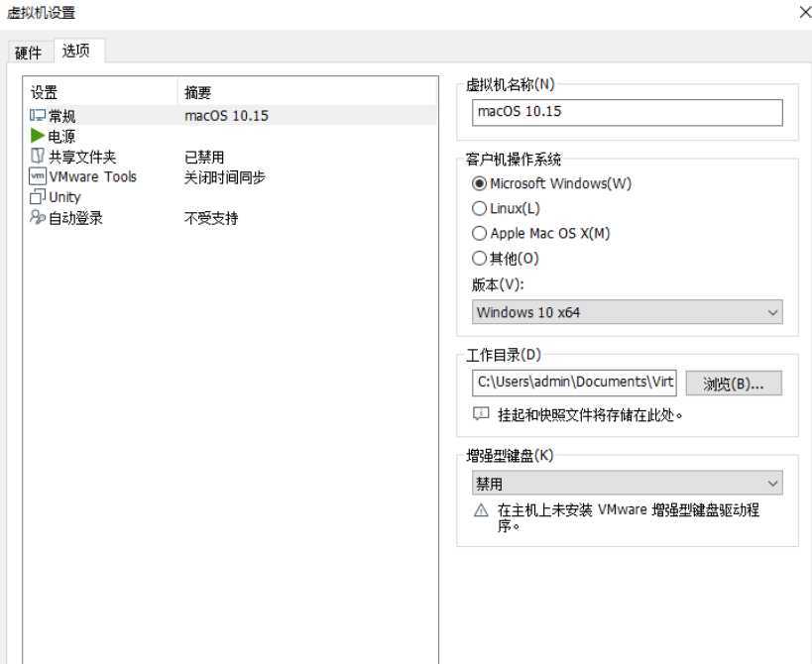
Task: Click the 关闭时间同步 summary text
Action: tap(225, 177)
